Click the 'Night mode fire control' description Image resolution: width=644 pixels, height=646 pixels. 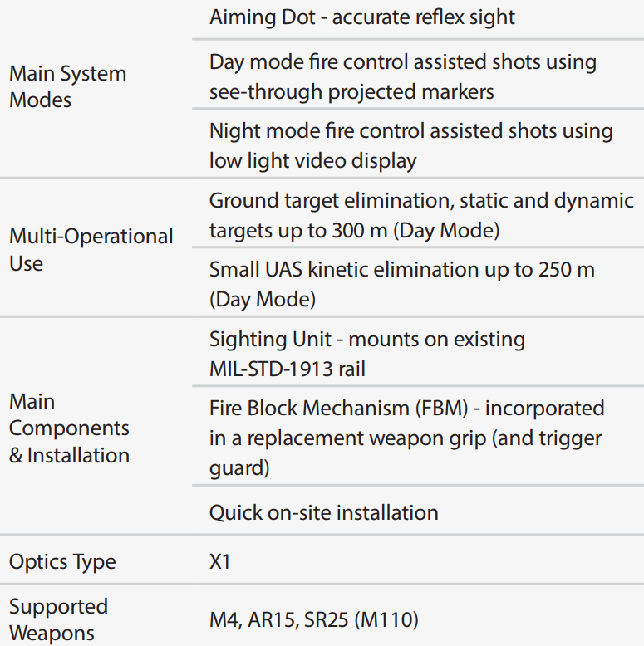[411, 145]
